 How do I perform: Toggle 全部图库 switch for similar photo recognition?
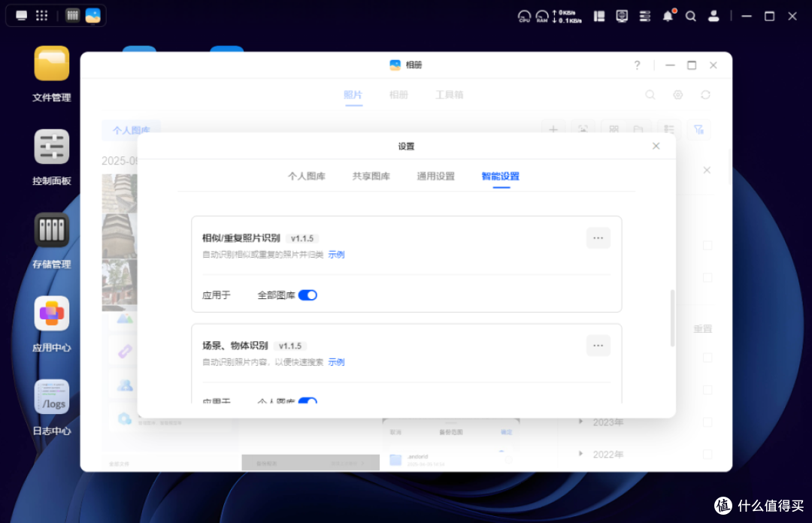[x=308, y=295]
